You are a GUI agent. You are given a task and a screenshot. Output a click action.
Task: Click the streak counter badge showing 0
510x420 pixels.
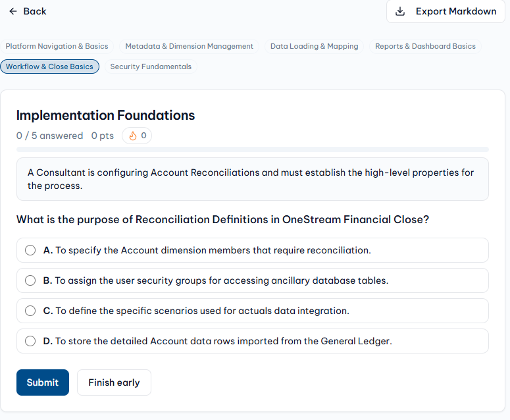point(137,136)
